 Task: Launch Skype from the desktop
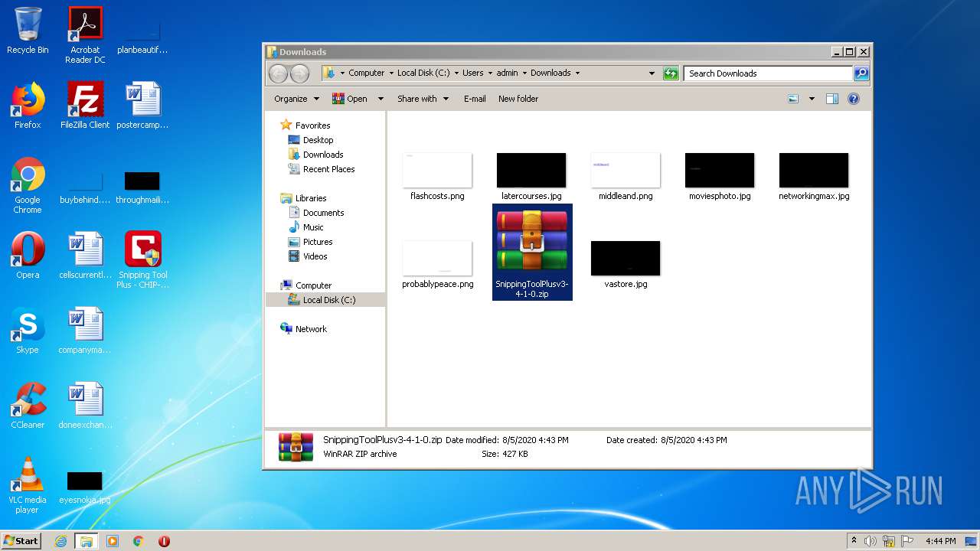click(x=28, y=331)
